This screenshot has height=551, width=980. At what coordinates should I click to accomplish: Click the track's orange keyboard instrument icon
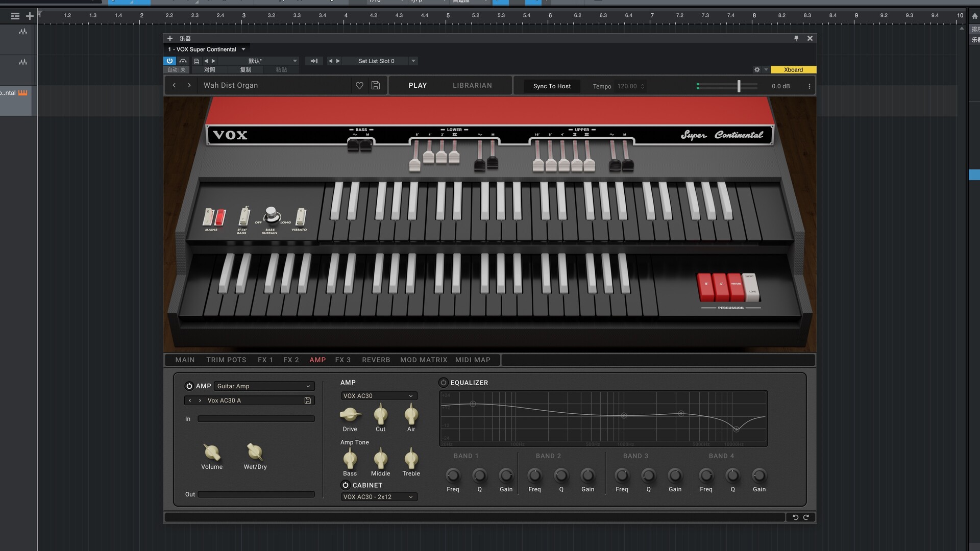(x=23, y=93)
